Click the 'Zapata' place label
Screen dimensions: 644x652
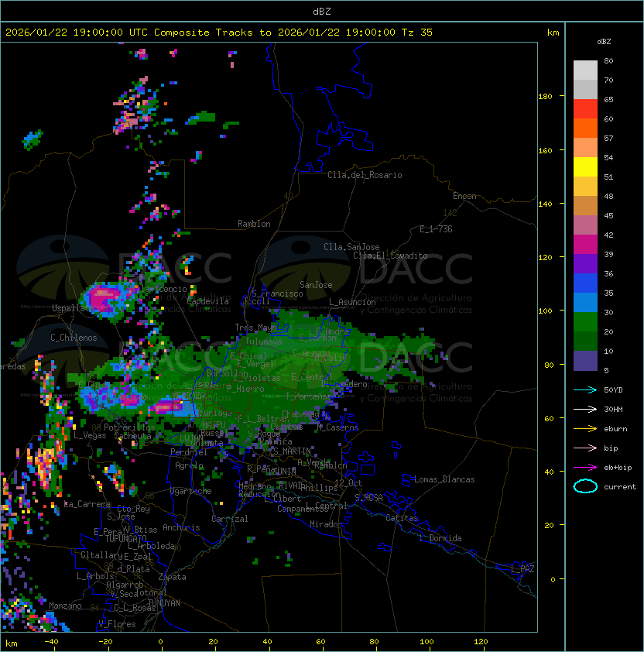point(172,577)
